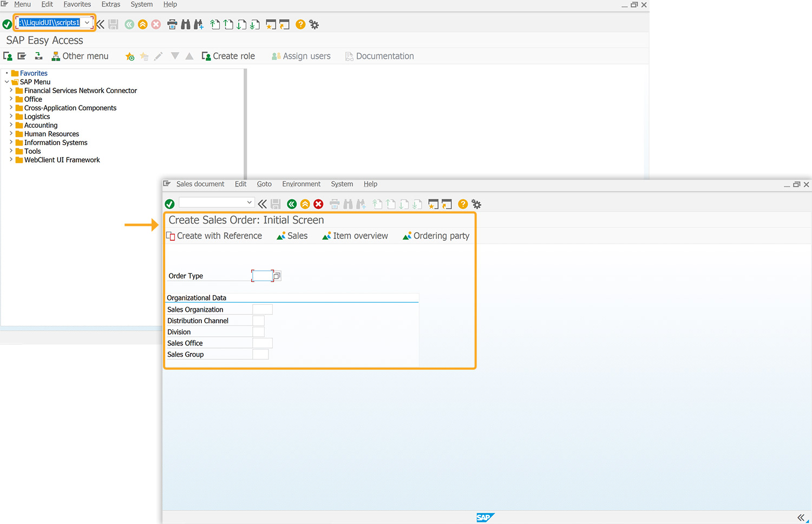The width and height of the screenshot is (812, 524).
Task: Open the Edit menu in Sales Order window
Action: click(240, 184)
